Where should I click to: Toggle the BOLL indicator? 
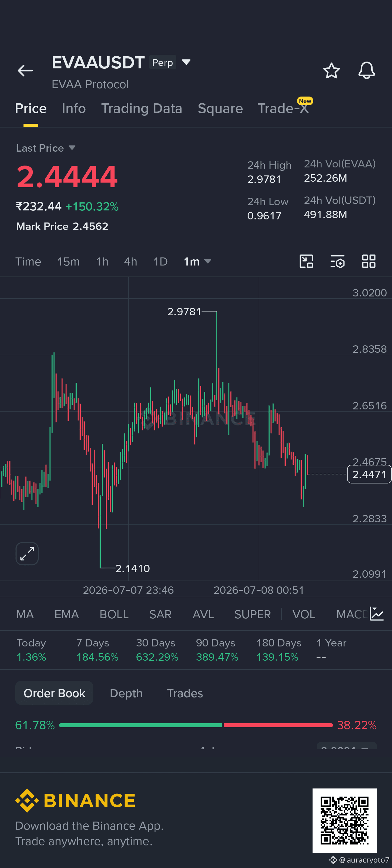(x=114, y=614)
